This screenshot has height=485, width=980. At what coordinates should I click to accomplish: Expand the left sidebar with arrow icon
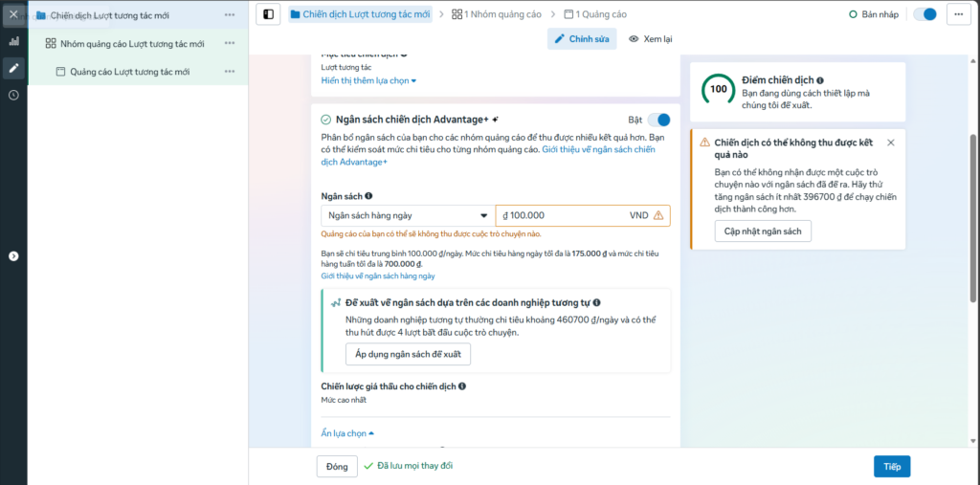[x=13, y=256]
